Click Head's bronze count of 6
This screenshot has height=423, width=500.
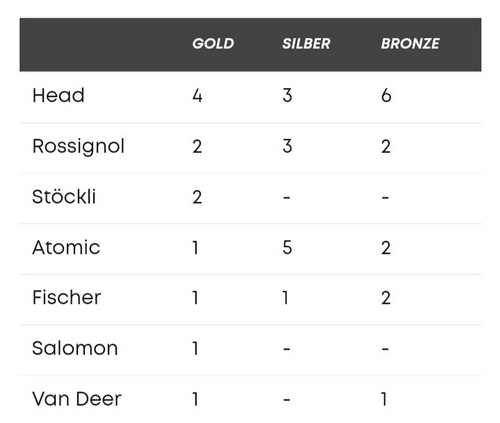click(386, 96)
